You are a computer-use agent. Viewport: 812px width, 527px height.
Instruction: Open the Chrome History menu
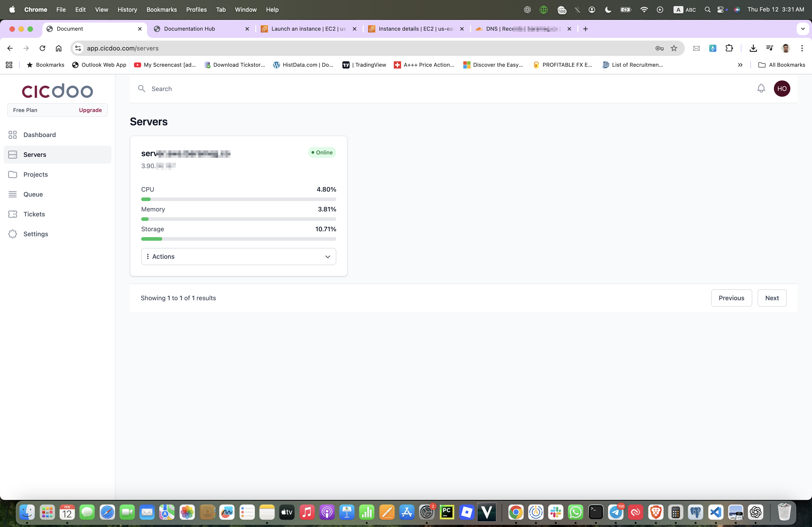point(127,9)
